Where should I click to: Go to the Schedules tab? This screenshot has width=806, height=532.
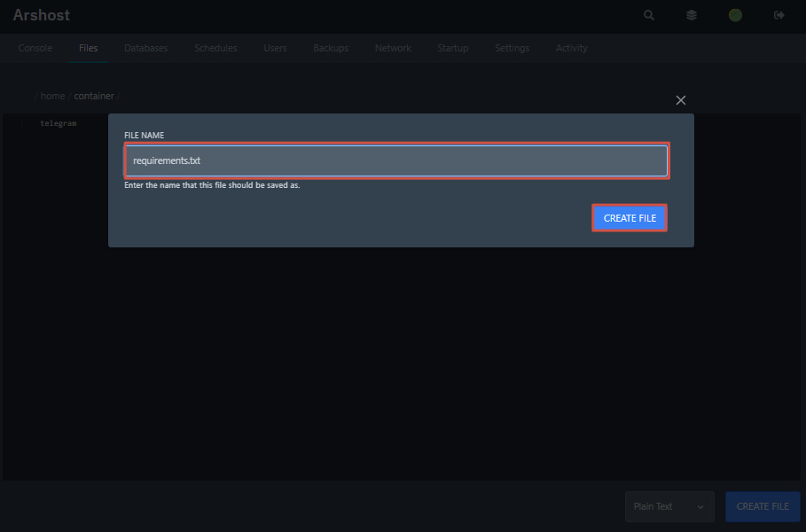215,48
